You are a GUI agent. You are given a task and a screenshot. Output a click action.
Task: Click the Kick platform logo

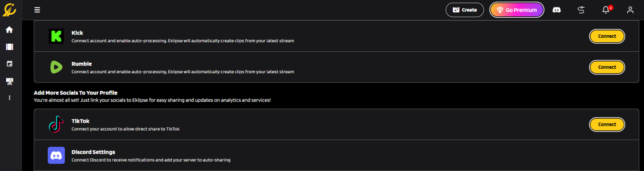(56, 36)
